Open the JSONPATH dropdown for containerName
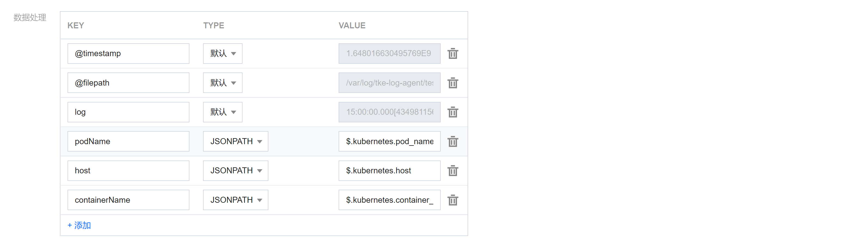Screen dimensions: 868x239 click(x=235, y=200)
